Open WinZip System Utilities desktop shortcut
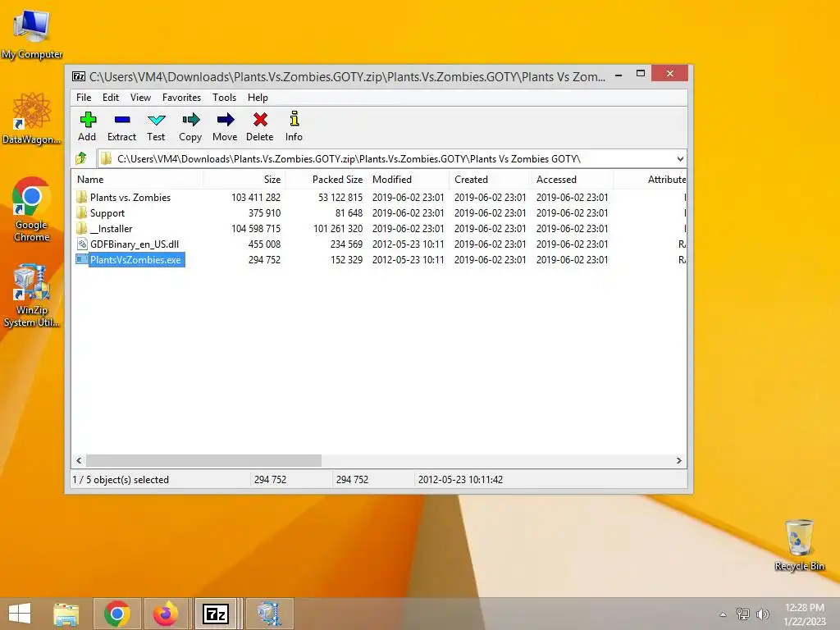Viewport: 840px width, 630px height. [x=32, y=295]
